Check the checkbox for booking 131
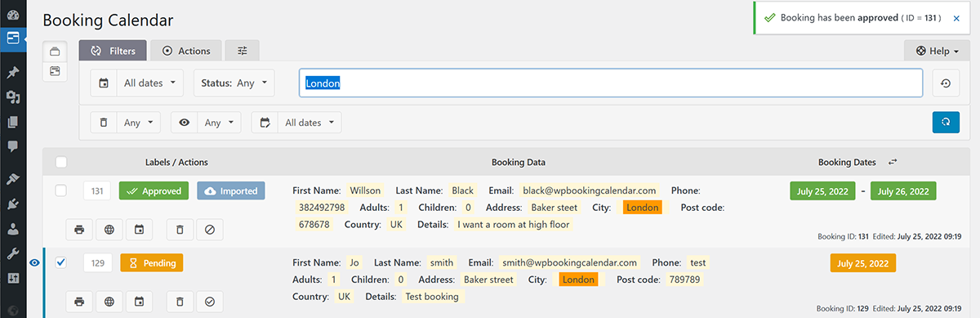Viewport: 980px width, 318px height. [61, 190]
